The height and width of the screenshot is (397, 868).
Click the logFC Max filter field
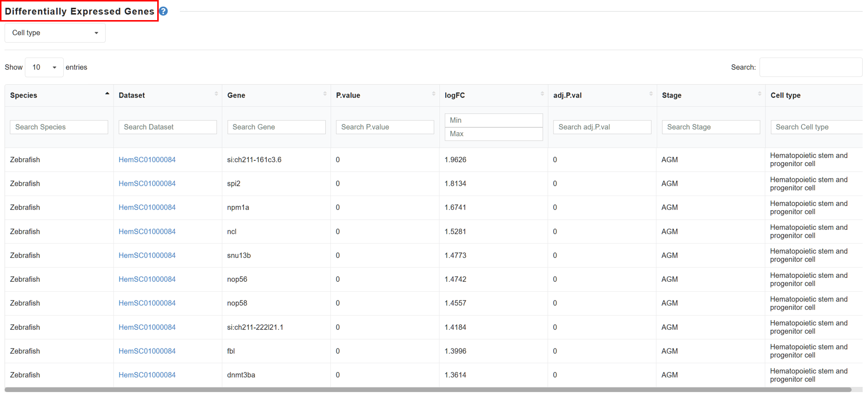[x=494, y=134]
